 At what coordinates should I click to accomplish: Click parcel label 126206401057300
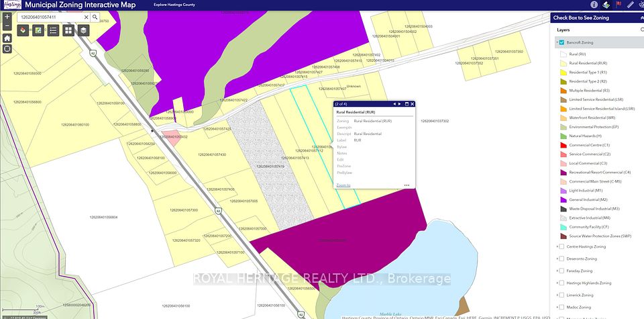[184, 210]
